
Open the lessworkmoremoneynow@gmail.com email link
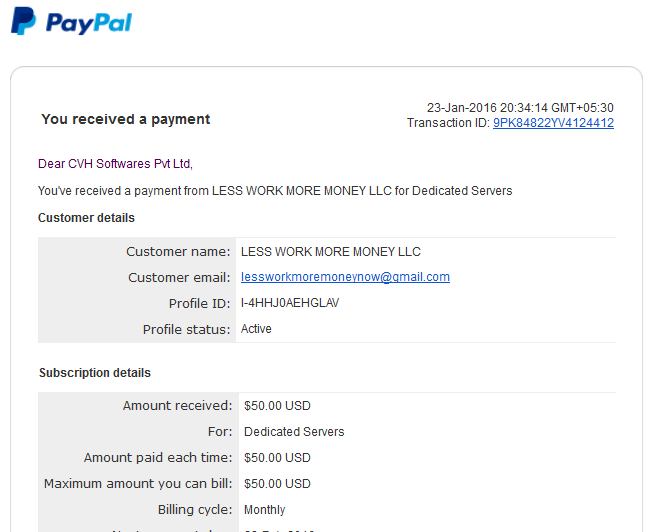click(x=345, y=277)
